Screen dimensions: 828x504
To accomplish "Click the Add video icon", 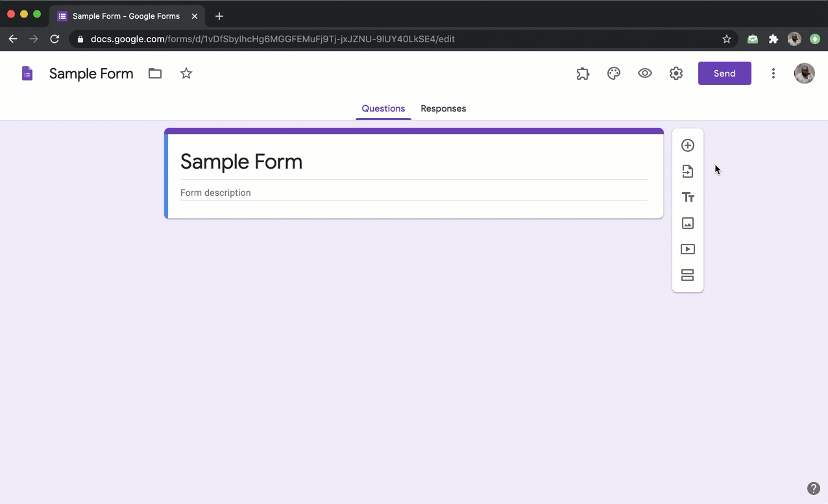I will pos(688,249).
